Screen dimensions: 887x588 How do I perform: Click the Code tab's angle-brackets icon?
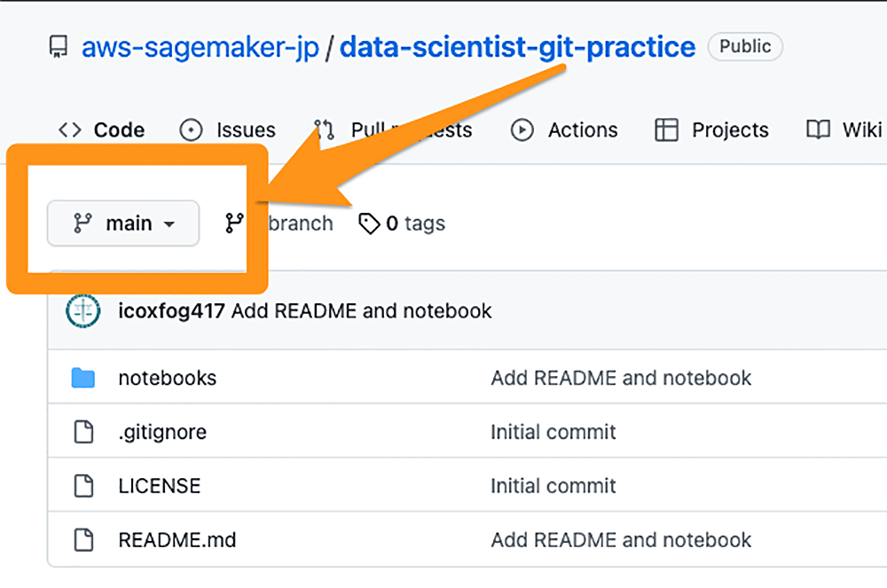click(70, 130)
